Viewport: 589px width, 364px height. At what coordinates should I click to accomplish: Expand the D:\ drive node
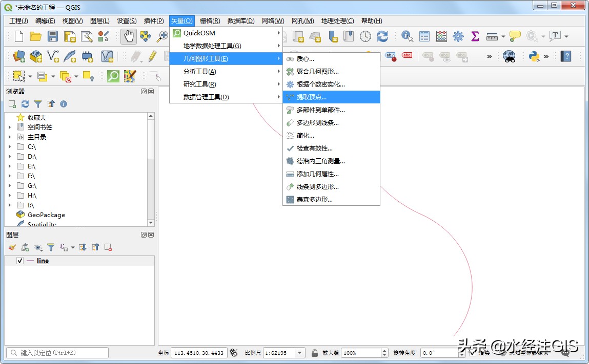10,157
